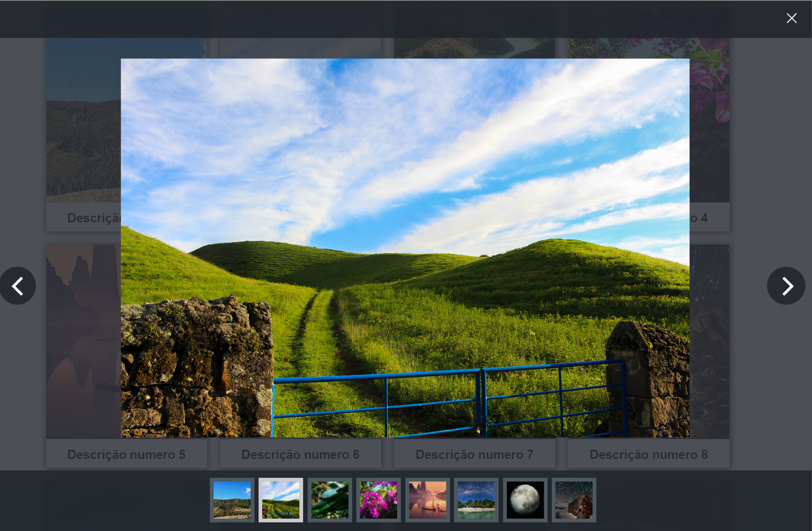Open the snowy cabin night thumbnail
The image size is (812, 531).
(x=574, y=500)
